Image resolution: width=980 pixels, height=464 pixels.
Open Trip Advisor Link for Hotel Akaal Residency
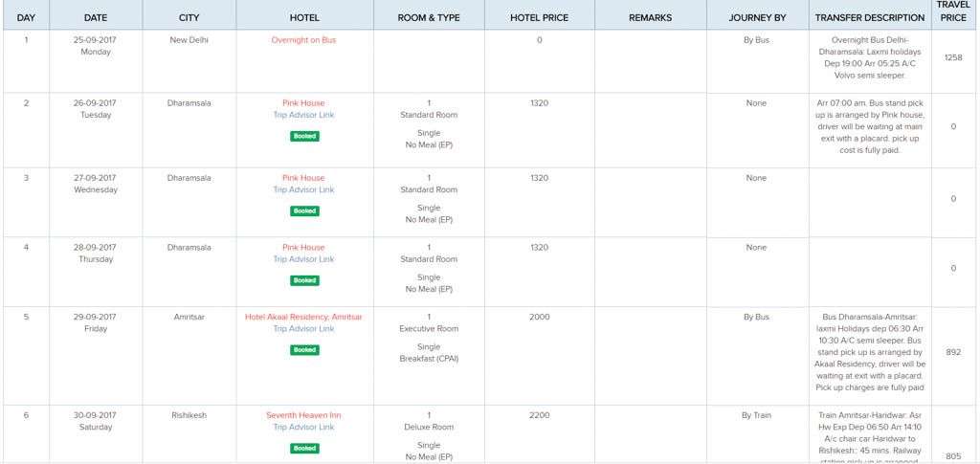pos(303,329)
